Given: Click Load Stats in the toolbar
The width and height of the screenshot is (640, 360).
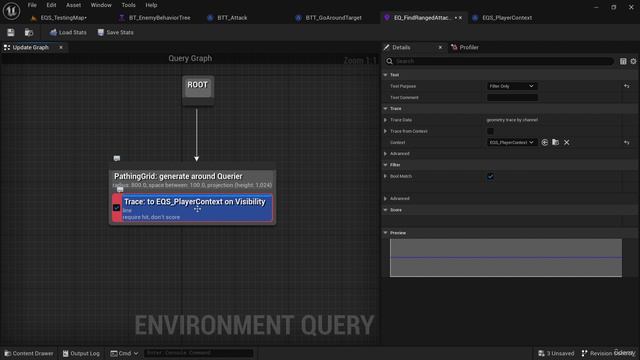Looking at the screenshot, I should (68, 32).
